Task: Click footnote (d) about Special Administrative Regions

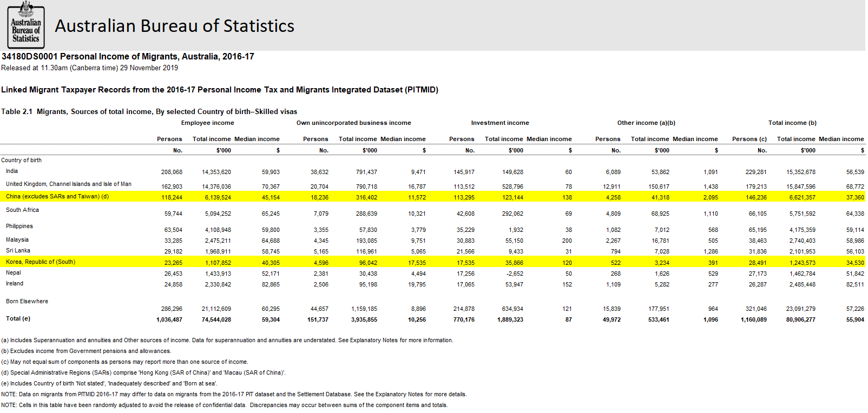Action: pyautogui.click(x=143, y=373)
